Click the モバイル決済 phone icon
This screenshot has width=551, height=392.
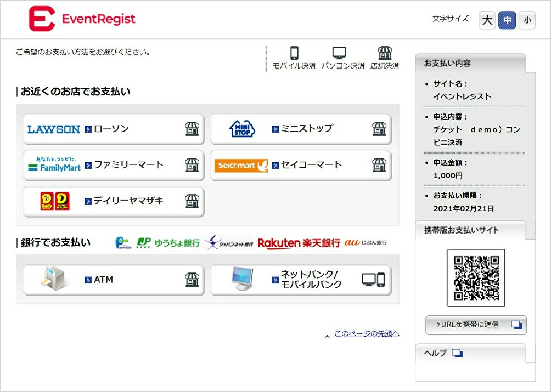(x=295, y=53)
